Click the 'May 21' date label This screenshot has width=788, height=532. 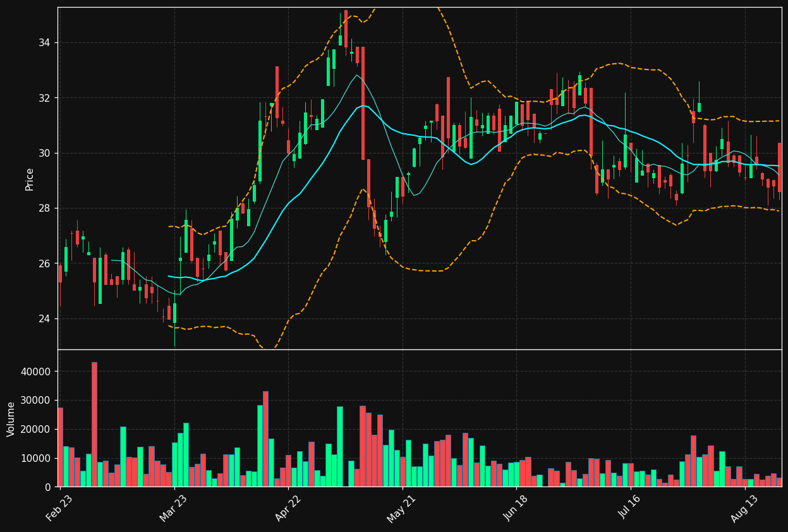pyautogui.click(x=401, y=508)
